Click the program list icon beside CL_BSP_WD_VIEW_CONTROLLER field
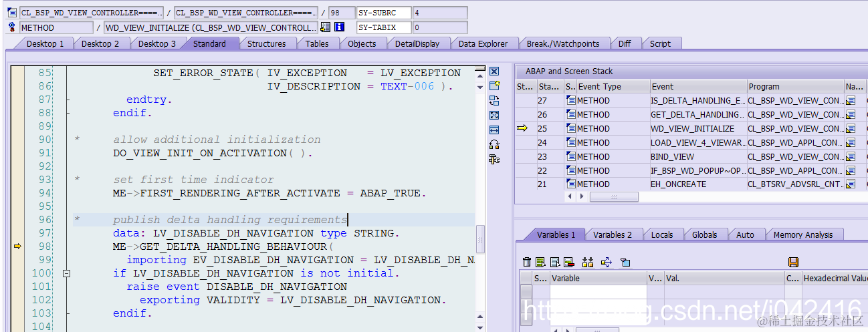The image size is (868, 332). 12,13
